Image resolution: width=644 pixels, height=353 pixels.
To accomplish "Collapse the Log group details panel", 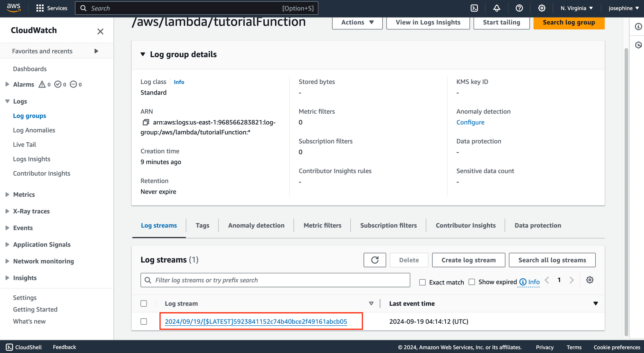I will (143, 54).
